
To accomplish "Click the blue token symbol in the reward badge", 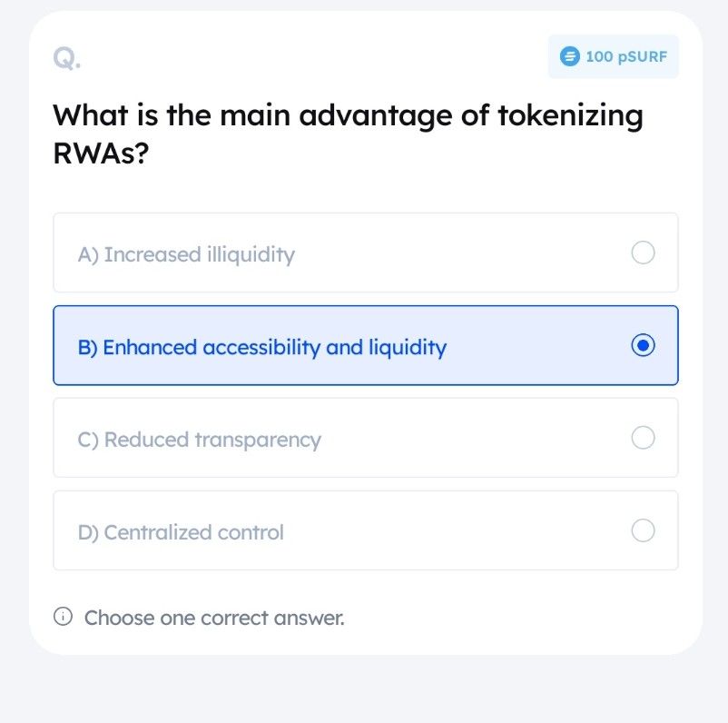I will (568, 56).
